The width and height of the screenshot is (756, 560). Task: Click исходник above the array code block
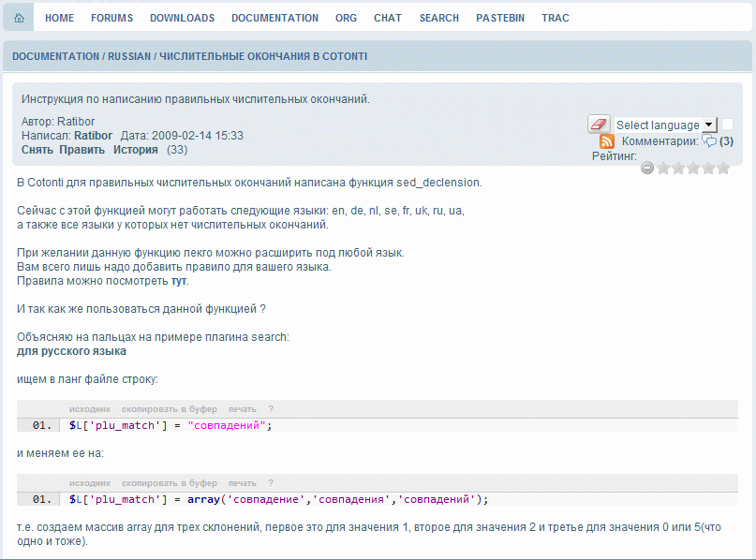pyautogui.click(x=90, y=483)
